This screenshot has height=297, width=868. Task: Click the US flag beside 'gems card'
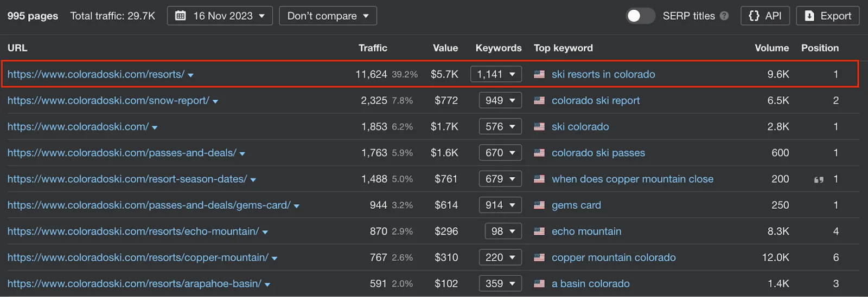pos(539,205)
